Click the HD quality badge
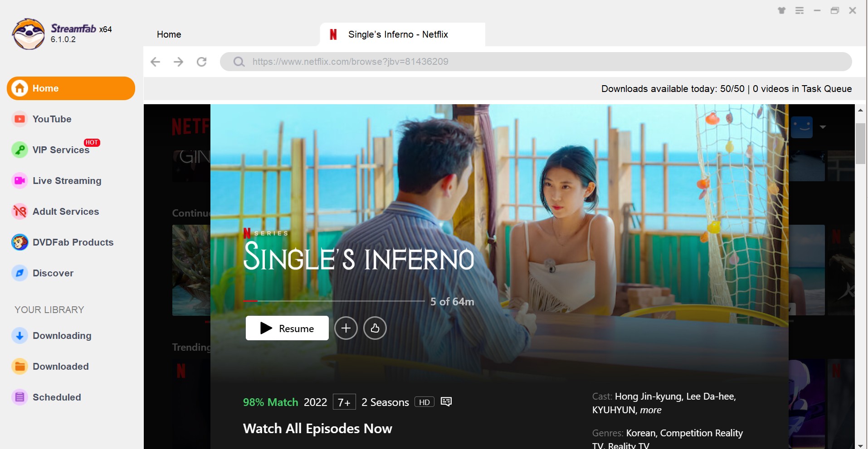This screenshot has height=449, width=868. tap(424, 402)
